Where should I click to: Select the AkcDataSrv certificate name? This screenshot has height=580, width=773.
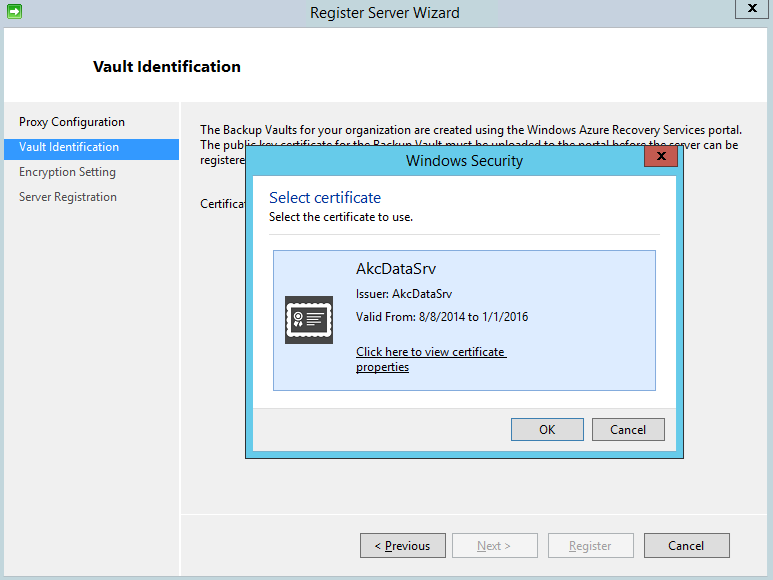tap(396, 269)
